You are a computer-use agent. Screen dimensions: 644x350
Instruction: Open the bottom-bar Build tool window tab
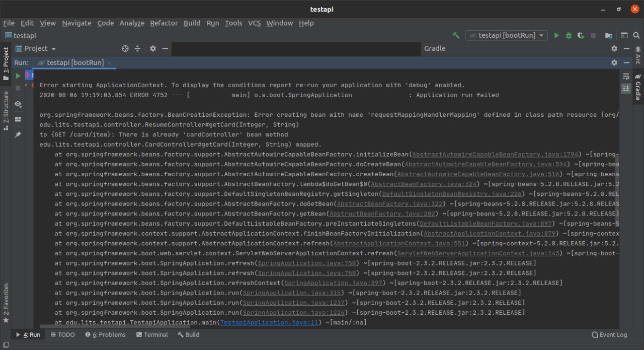point(188,334)
